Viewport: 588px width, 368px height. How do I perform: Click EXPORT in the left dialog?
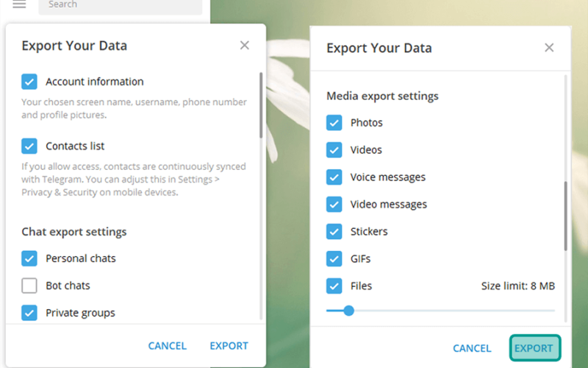[x=229, y=346]
